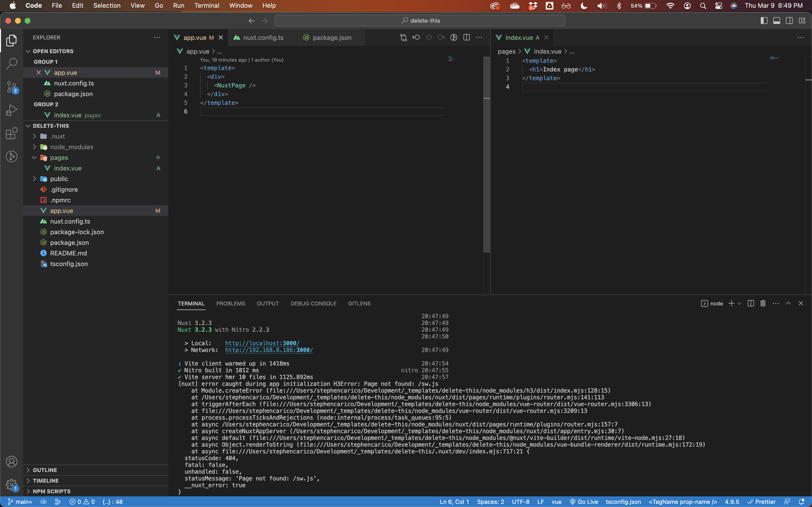The width and height of the screenshot is (812, 507).
Task: Kill terminal with the trash icon
Action: pos(763,303)
